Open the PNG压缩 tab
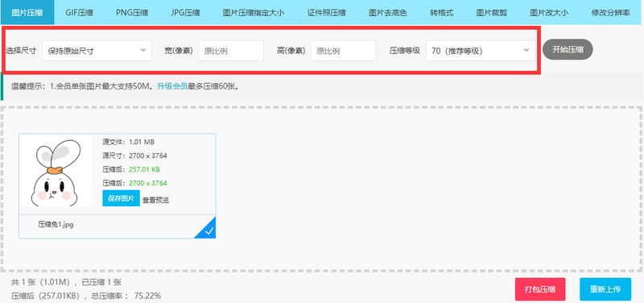644x303 pixels. (132, 12)
